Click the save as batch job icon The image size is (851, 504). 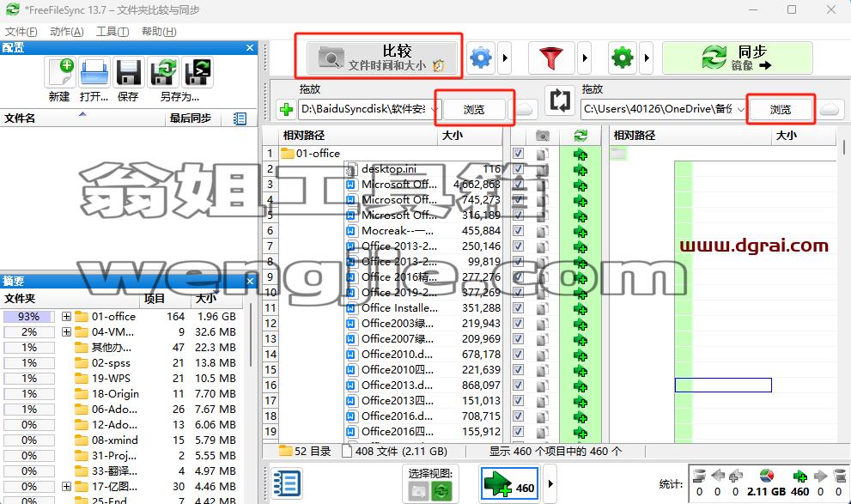click(198, 73)
